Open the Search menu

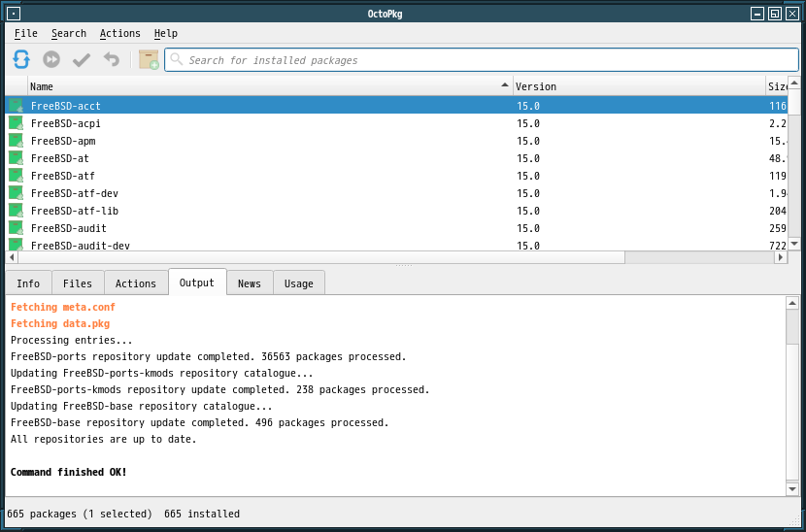point(69,33)
